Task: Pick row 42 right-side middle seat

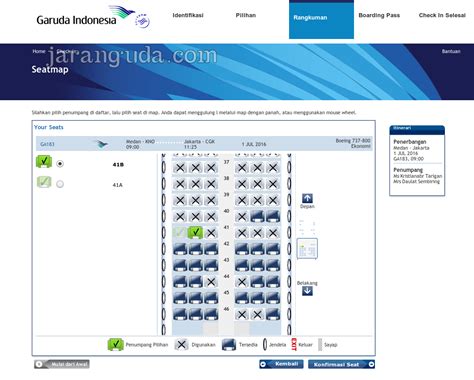Action: click(257, 249)
